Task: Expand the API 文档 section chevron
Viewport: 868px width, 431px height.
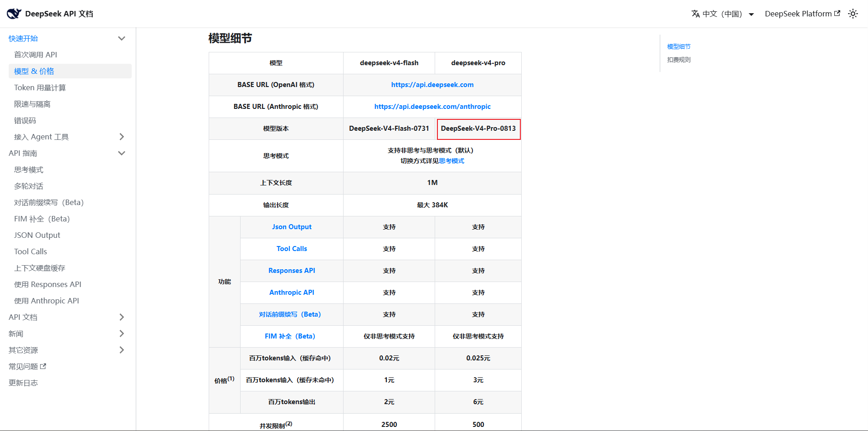Action: tap(122, 317)
